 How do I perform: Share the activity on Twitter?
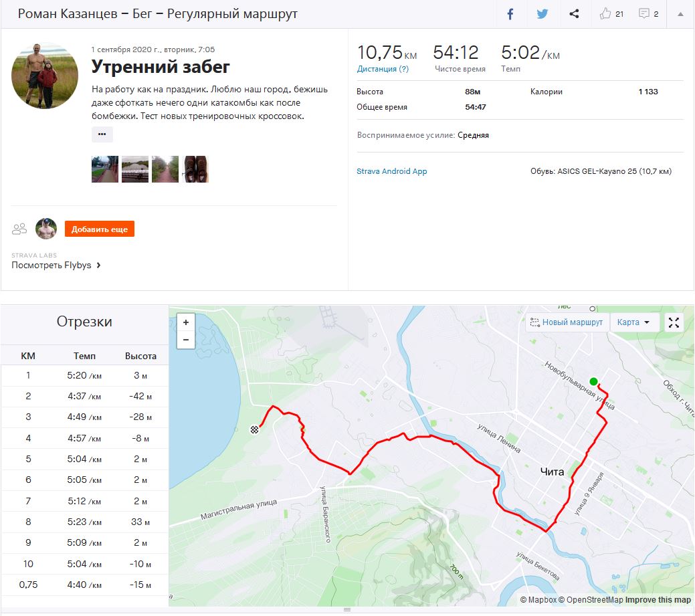[542, 14]
